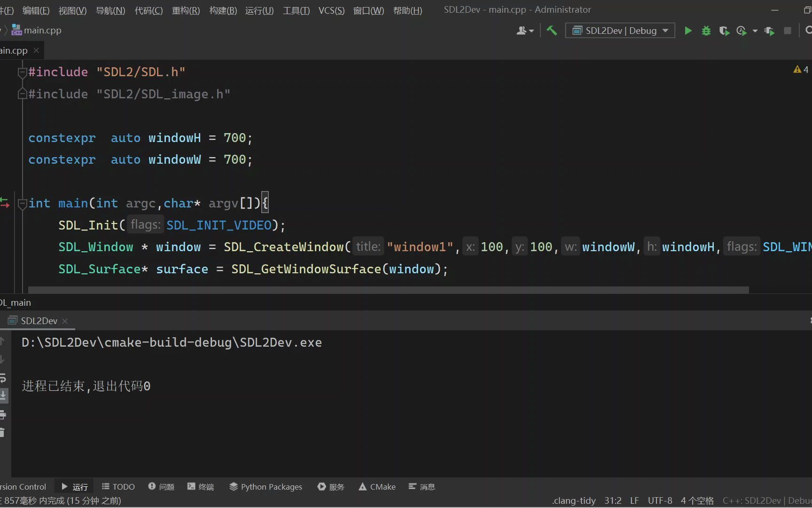The height and width of the screenshot is (508, 812).
Task: Open the 服务 services tool window
Action: coord(331,487)
